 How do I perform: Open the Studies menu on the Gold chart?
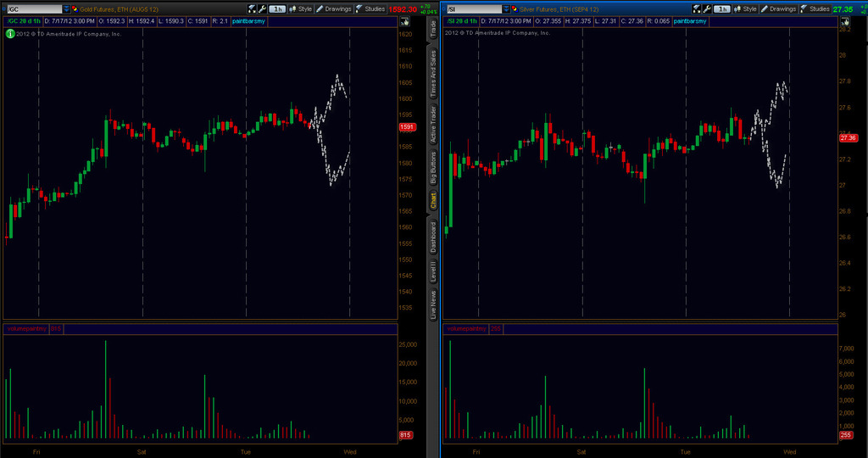click(370, 8)
